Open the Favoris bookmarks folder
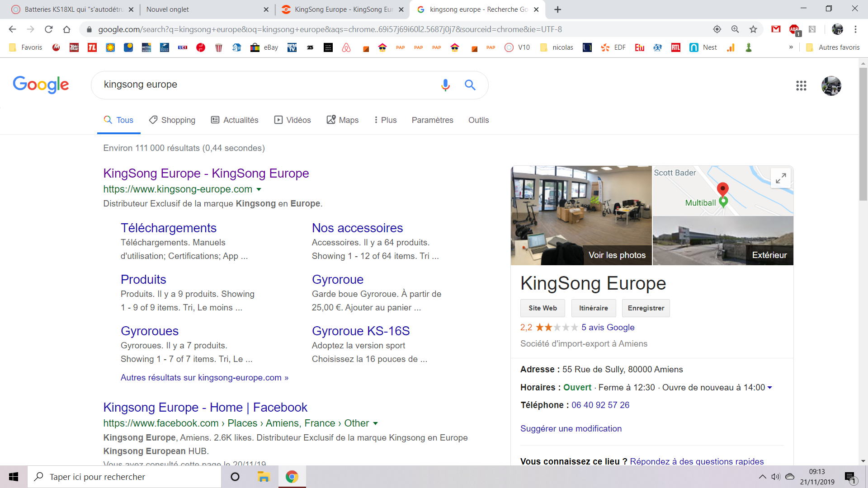 [x=25, y=47]
